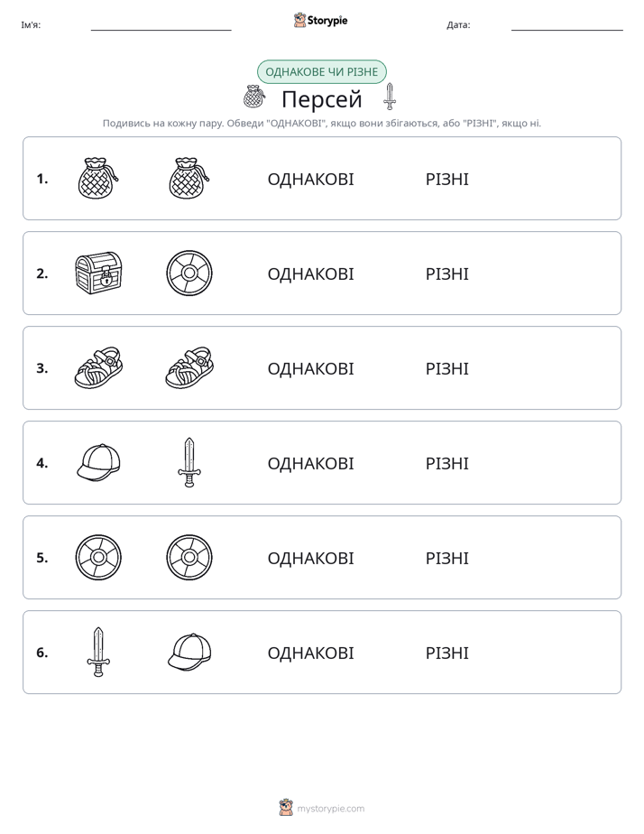
Task: Click the Дата date input line
Action: pyautogui.click(x=567, y=25)
